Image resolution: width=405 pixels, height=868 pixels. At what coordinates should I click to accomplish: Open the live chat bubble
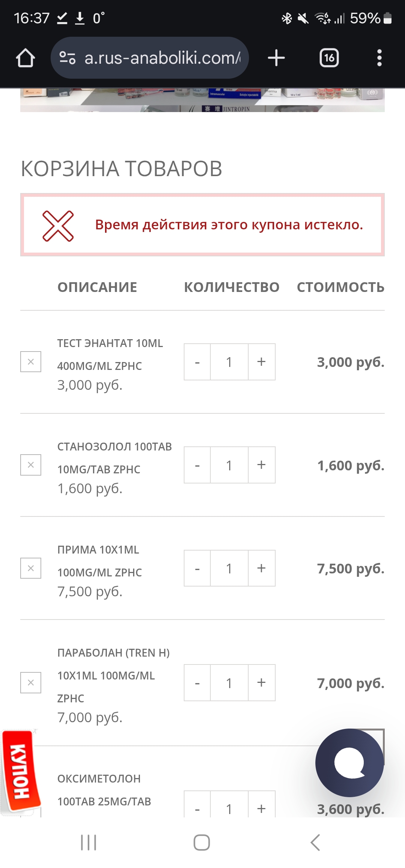[x=349, y=762]
